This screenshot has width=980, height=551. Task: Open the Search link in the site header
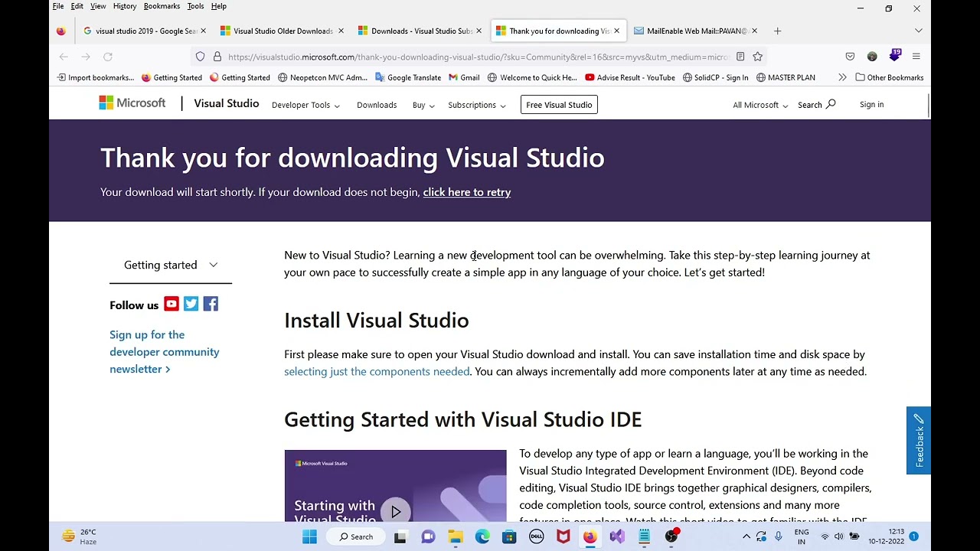point(816,104)
